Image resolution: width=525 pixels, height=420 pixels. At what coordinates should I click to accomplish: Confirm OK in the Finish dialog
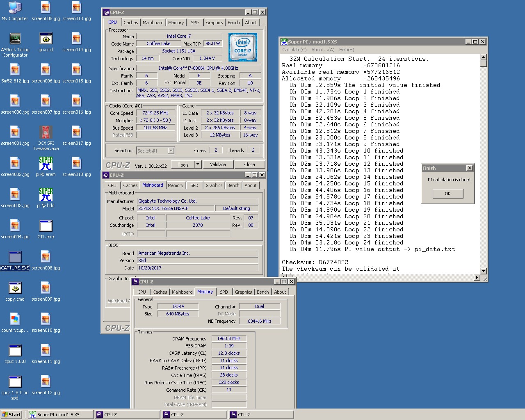(x=447, y=194)
